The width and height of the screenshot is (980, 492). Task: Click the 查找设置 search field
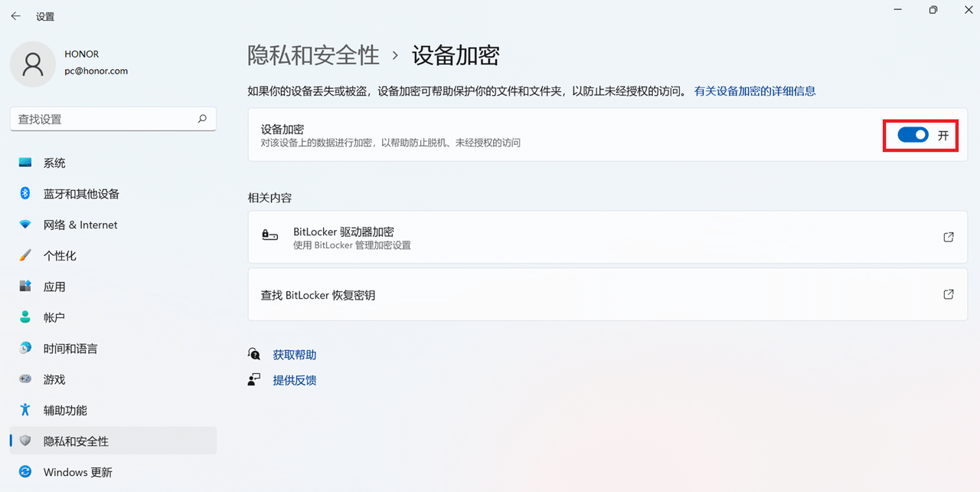(103, 119)
